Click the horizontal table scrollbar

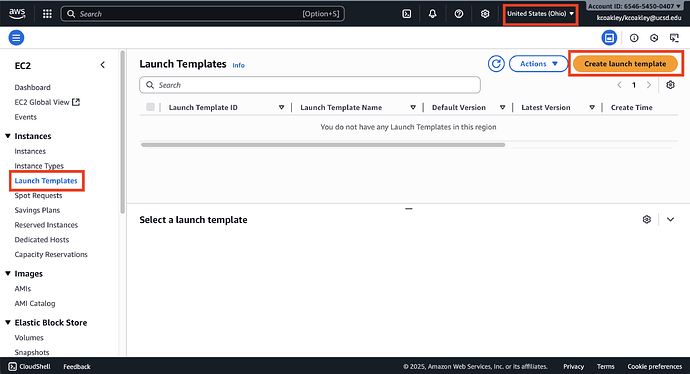click(x=323, y=145)
